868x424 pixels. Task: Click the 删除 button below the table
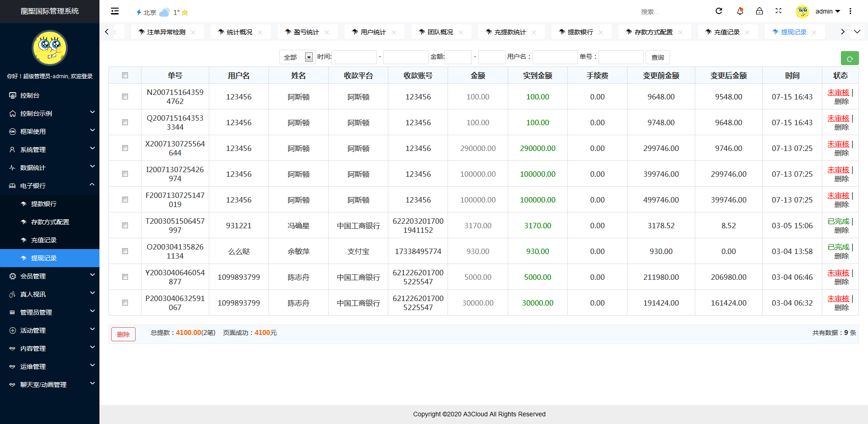123,334
